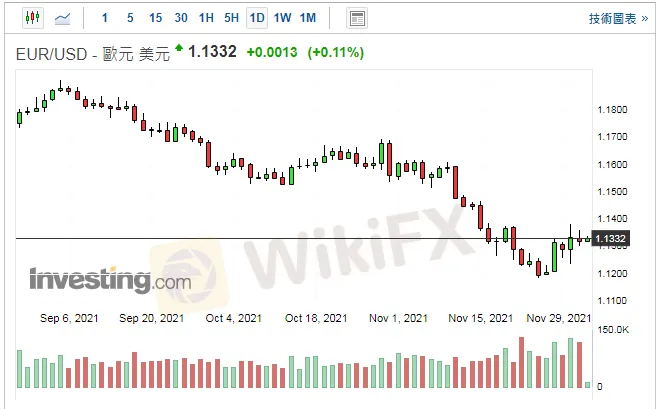Choose the 30-minute interval
The width and height of the screenshot is (659, 409).
point(180,18)
